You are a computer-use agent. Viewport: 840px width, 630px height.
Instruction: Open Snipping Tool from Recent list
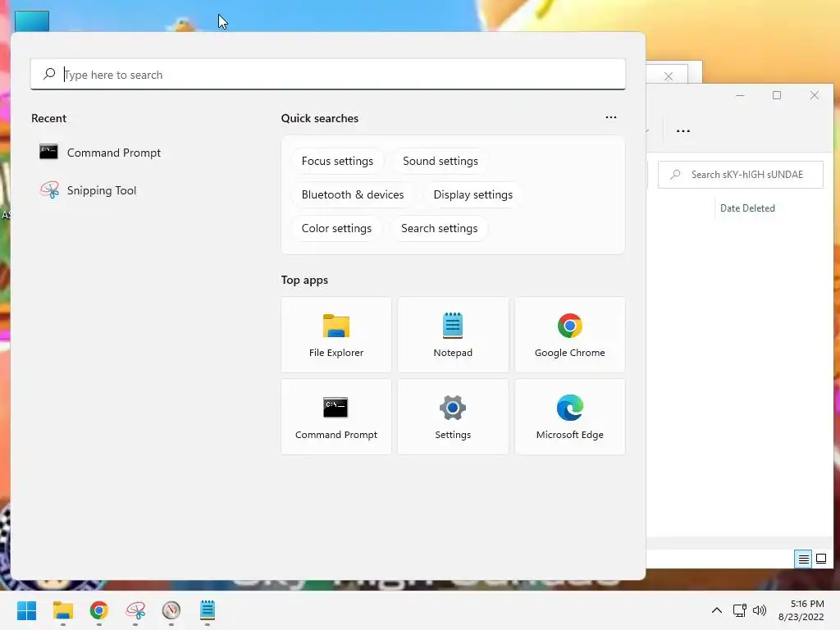[89, 190]
